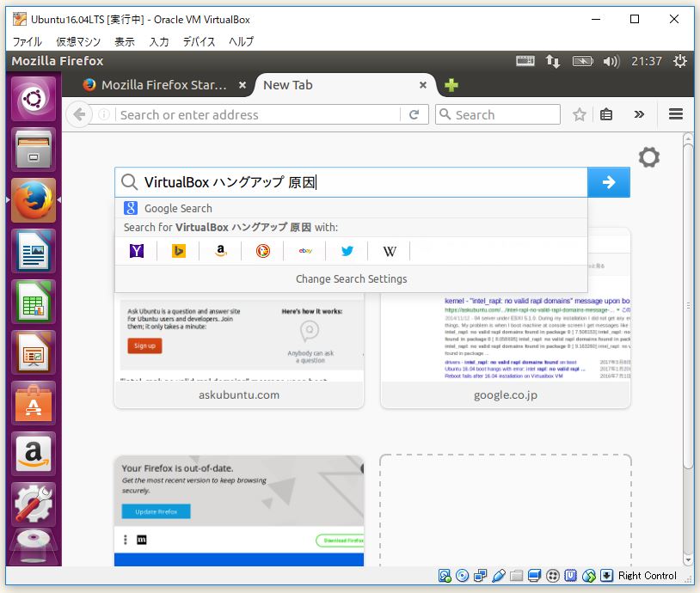Open the clock showing 21:37

pos(646,61)
